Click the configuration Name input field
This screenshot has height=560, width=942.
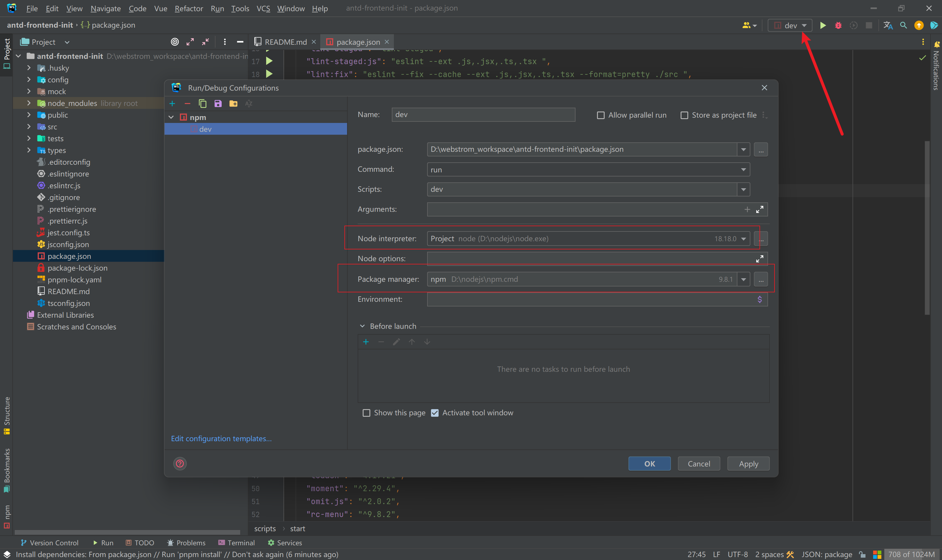(x=483, y=115)
